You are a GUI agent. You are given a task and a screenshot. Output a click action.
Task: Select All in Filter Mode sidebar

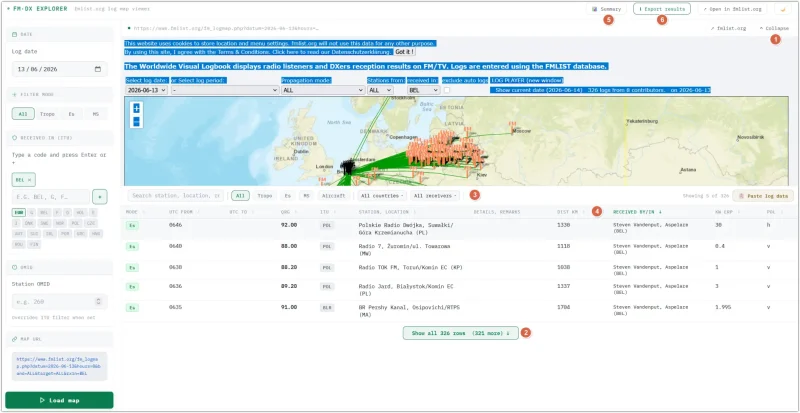[x=23, y=114]
